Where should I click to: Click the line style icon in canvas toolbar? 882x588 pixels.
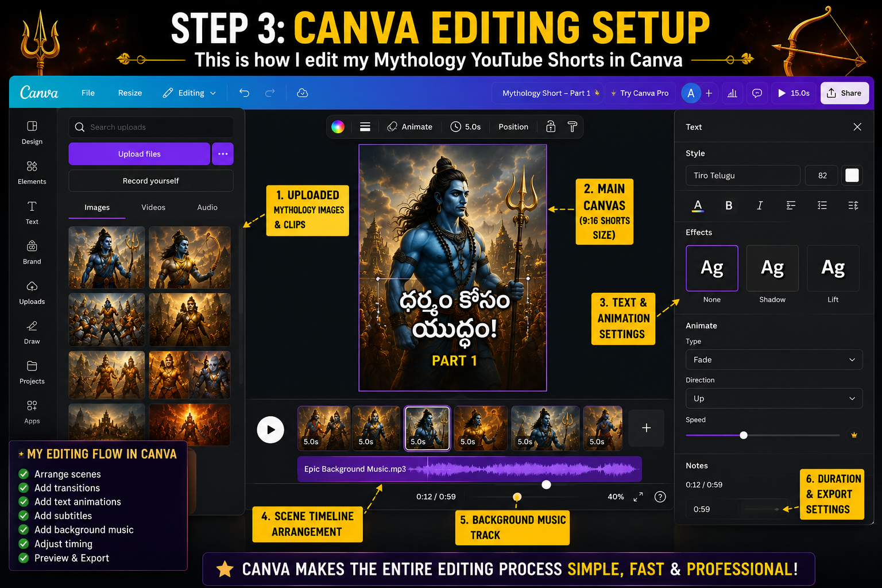365,127
